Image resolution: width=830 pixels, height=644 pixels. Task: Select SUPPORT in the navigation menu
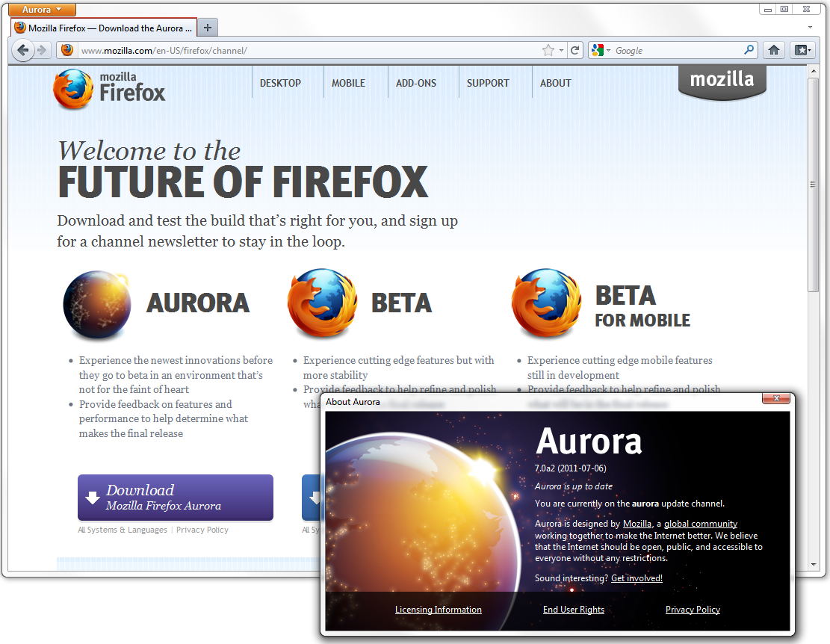coord(488,83)
